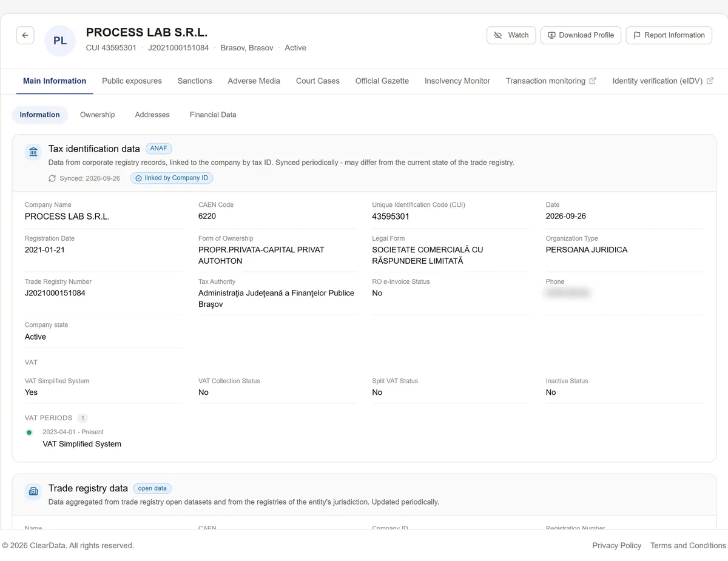Viewport: 728px width, 561px height.
Task: Click the PL company avatar
Action: pyautogui.click(x=60, y=41)
